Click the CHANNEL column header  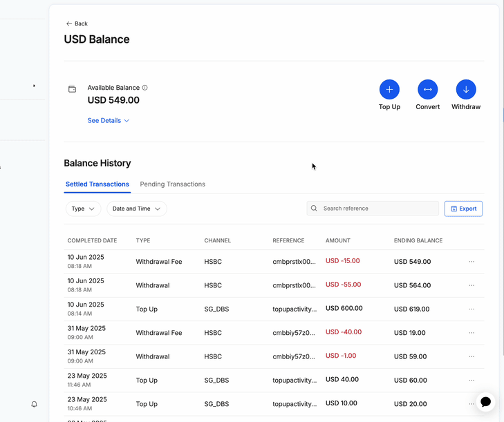coord(218,240)
